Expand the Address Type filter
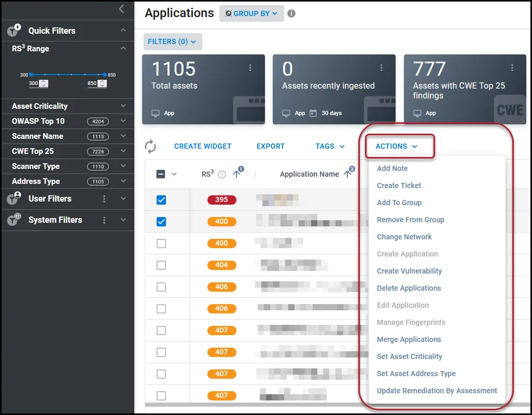The width and height of the screenshot is (532, 415). coord(123,181)
